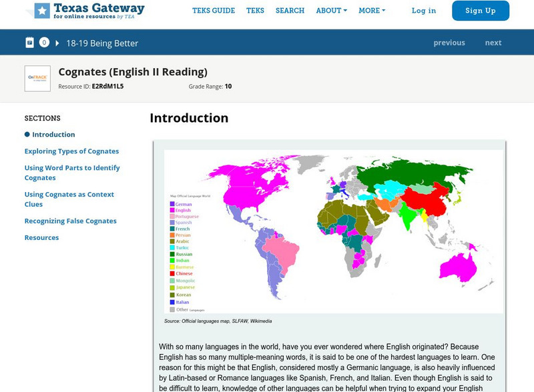The height and width of the screenshot is (392, 534).
Task: Return to the previous page
Action: (450, 42)
